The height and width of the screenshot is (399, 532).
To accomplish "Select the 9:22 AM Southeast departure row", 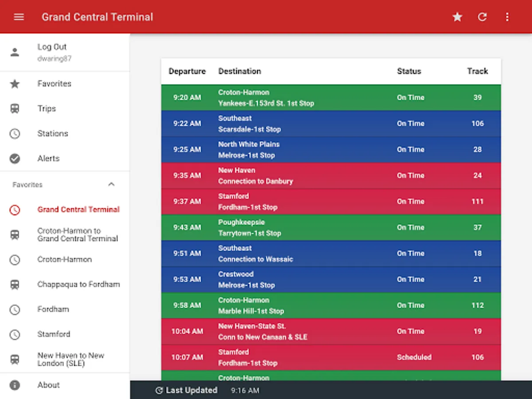I will pyautogui.click(x=331, y=124).
